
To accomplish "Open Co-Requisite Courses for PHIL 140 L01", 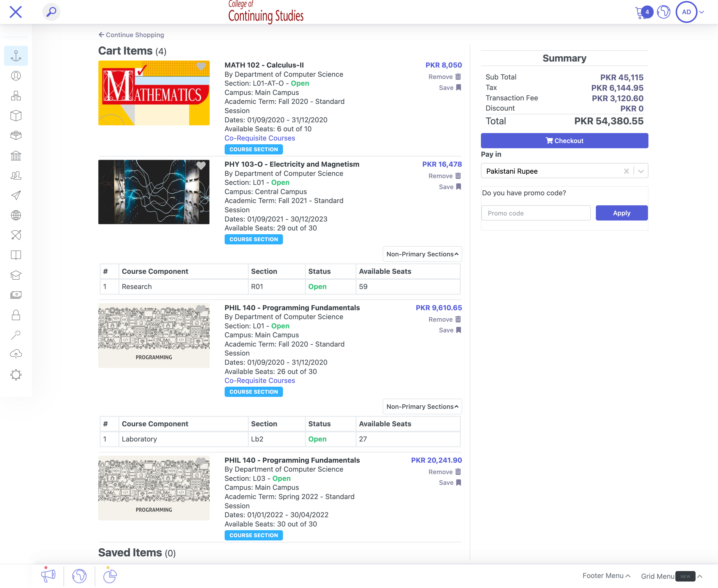I will click(260, 381).
